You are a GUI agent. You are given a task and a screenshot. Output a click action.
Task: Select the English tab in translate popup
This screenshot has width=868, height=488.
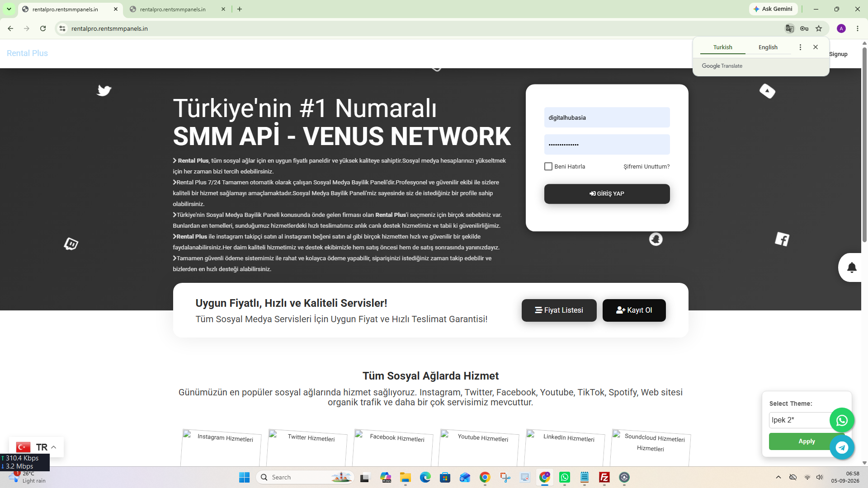(x=768, y=47)
